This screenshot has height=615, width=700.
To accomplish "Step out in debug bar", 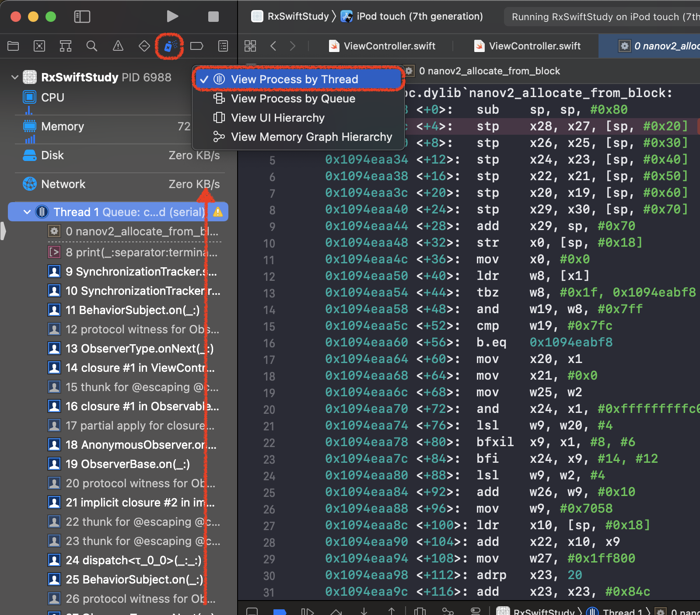I will 392,611.
